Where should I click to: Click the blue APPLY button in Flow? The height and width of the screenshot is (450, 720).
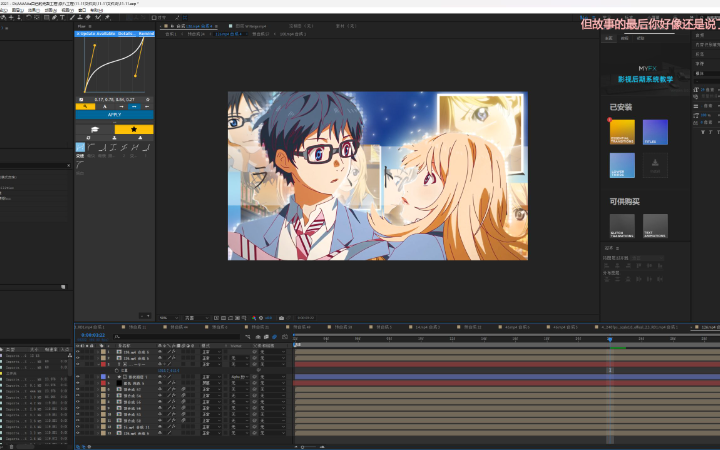click(114, 114)
